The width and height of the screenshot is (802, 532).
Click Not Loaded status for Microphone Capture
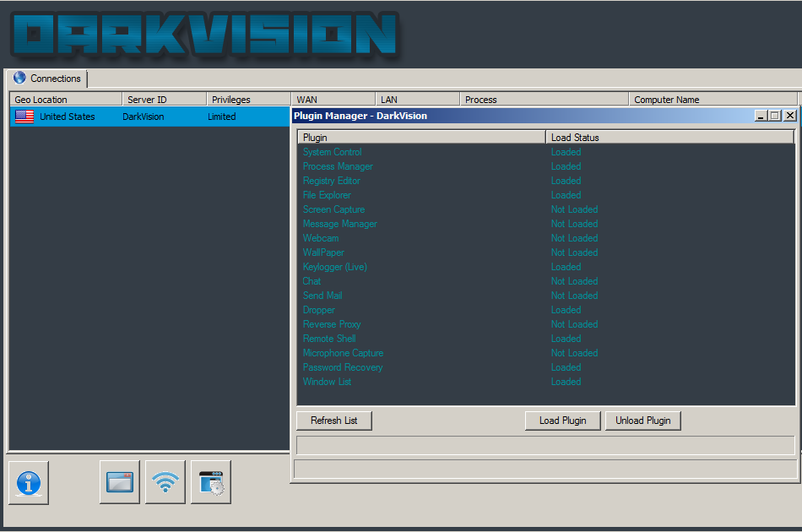pos(574,353)
